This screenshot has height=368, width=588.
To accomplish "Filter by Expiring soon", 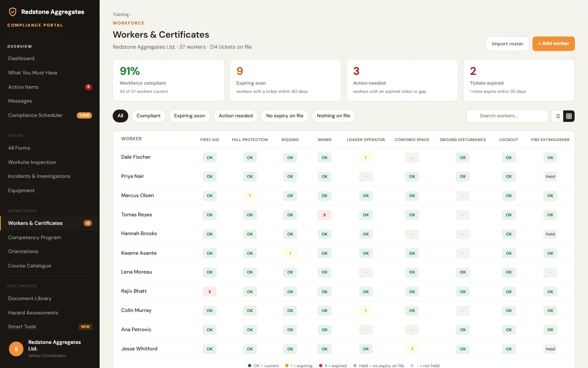I will pyautogui.click(x=190, y=116).
